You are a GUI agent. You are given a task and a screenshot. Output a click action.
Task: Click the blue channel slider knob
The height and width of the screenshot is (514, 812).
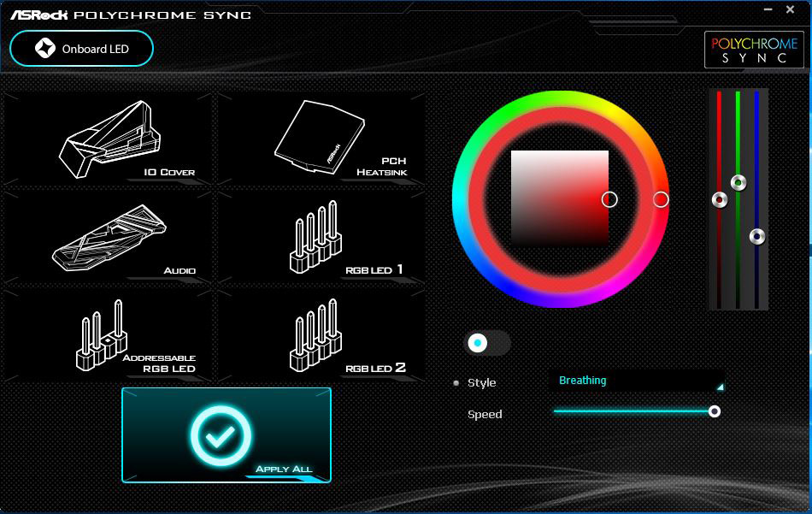757,237
